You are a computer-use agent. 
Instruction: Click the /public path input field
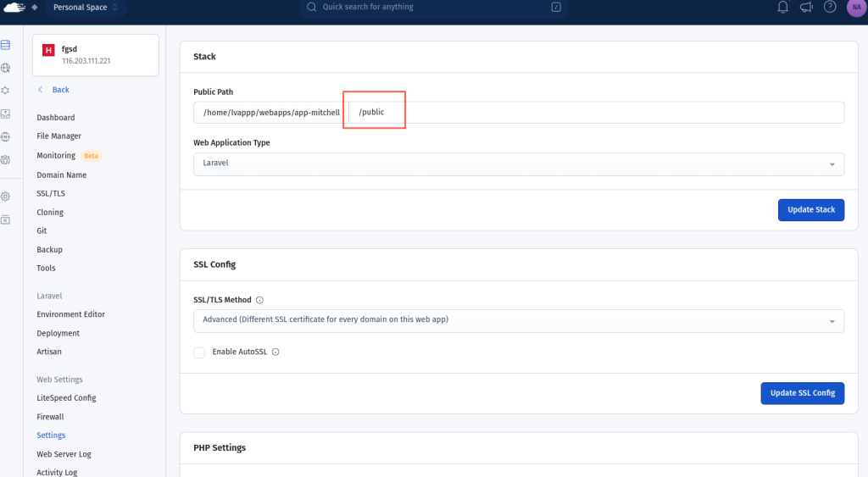pyautogui.click(x=593, y=113)
